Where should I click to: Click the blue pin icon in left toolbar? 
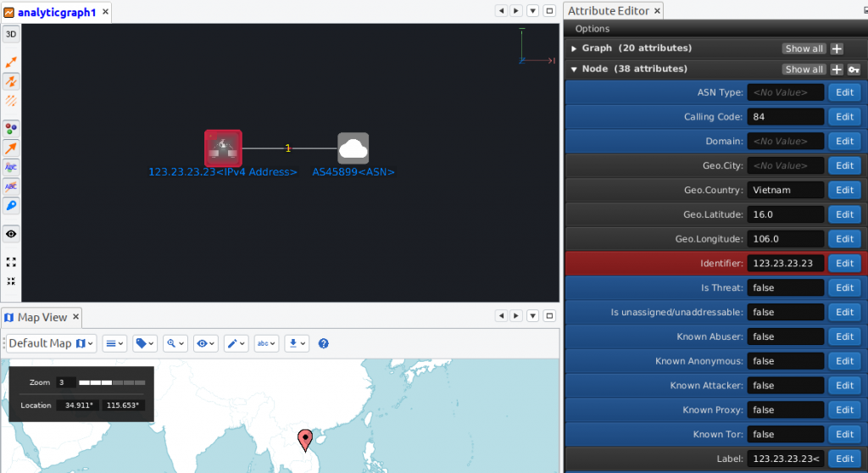pyautogui.click(x=11, y=206)
